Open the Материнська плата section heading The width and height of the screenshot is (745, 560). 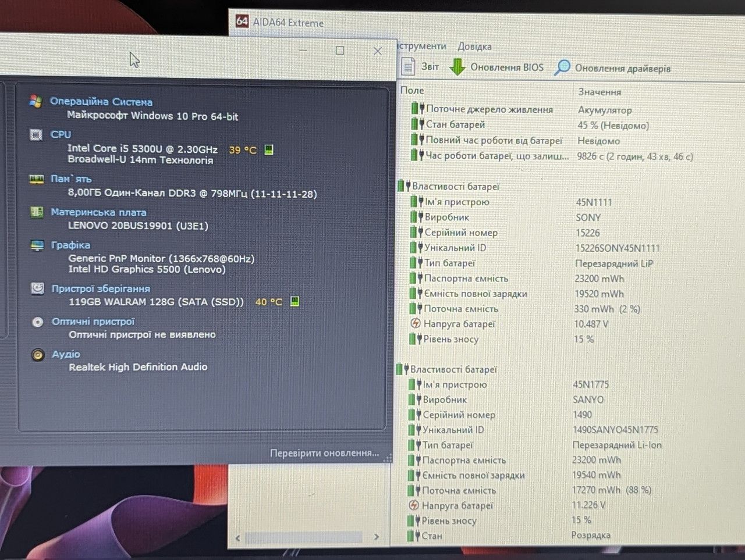click(x=98, y=212)
